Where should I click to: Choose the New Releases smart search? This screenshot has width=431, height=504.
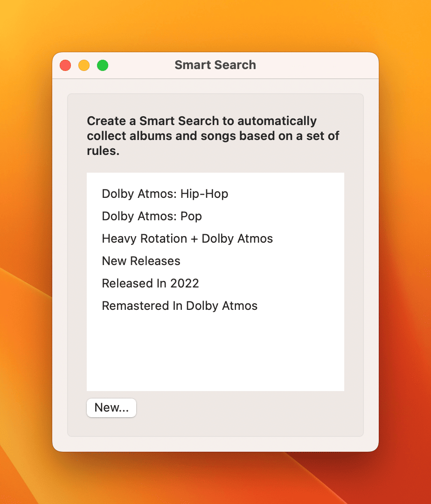pos(215,261)
